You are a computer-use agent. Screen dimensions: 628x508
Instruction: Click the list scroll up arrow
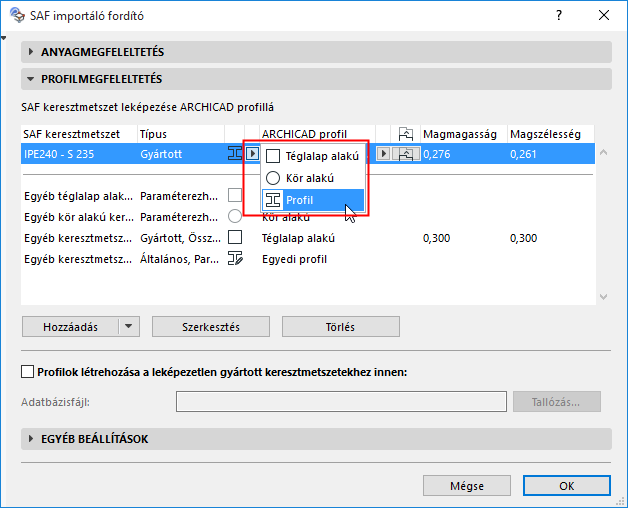pos(604,152)
